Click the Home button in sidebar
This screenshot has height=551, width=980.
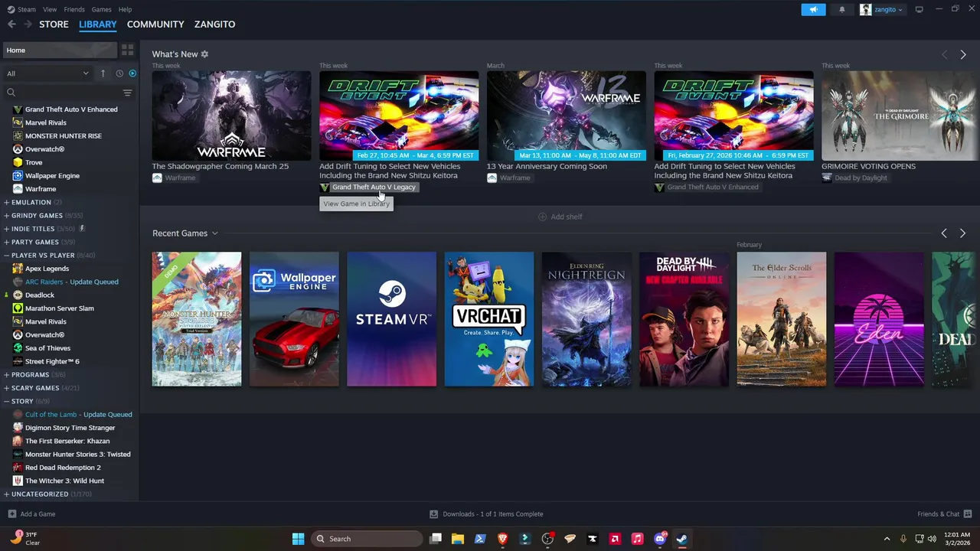click(60, 50)
